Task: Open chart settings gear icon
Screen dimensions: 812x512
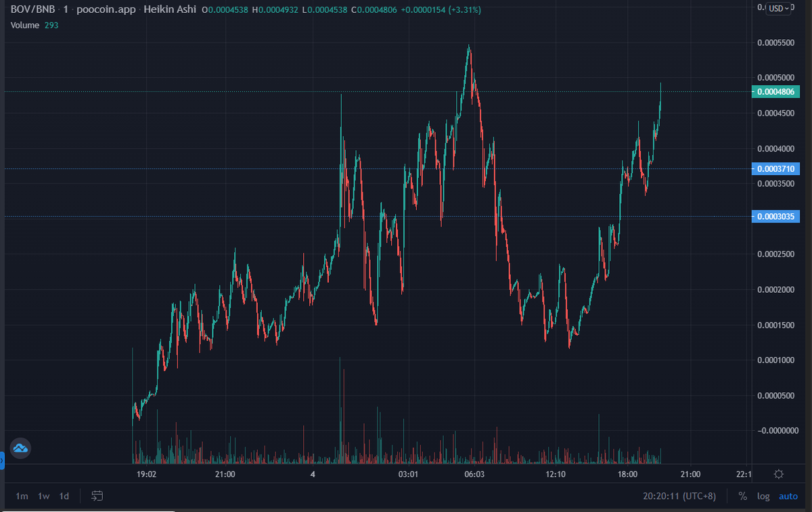Action: [778, 474]
